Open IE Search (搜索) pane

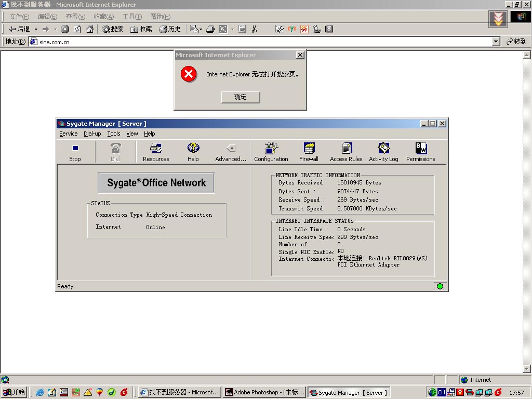pos(113,30)
